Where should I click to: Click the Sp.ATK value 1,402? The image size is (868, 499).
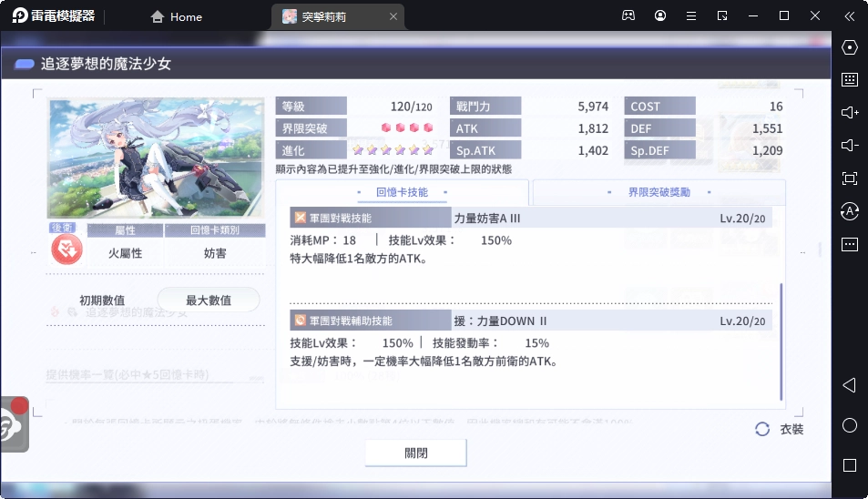click(x=593, y=150)
